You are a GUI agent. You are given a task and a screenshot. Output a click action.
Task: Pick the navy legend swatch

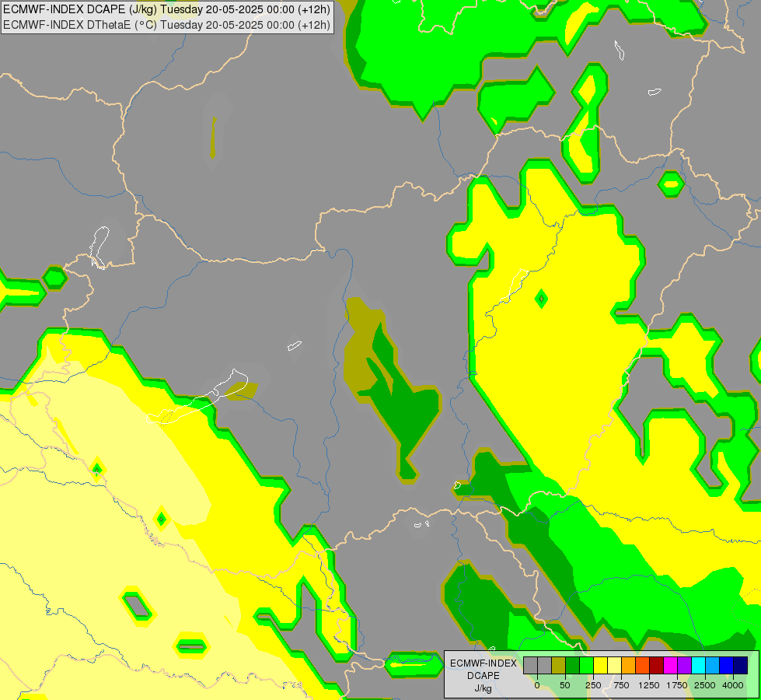click(741, 665)
